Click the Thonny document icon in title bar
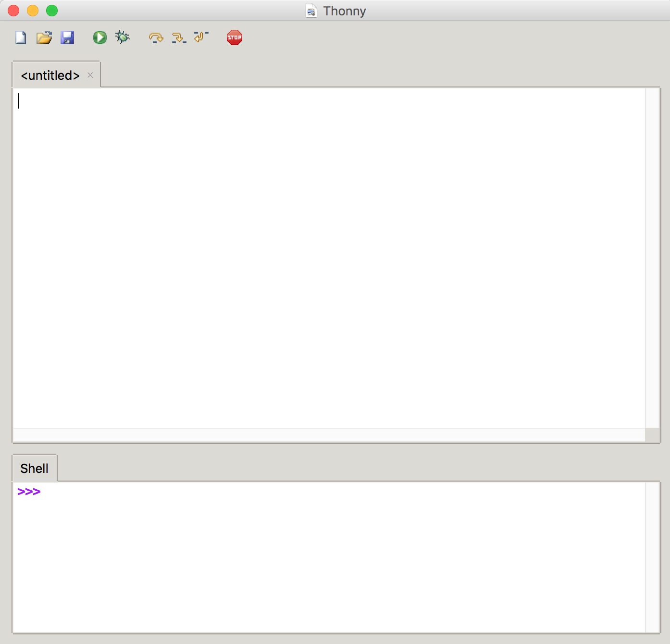670x644 pixels. tap(311, 11)
